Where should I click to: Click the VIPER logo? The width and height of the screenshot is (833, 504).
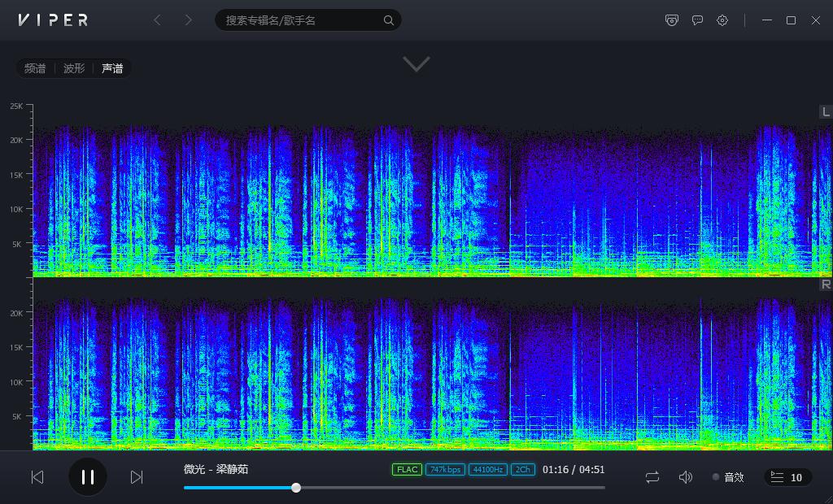52,20
